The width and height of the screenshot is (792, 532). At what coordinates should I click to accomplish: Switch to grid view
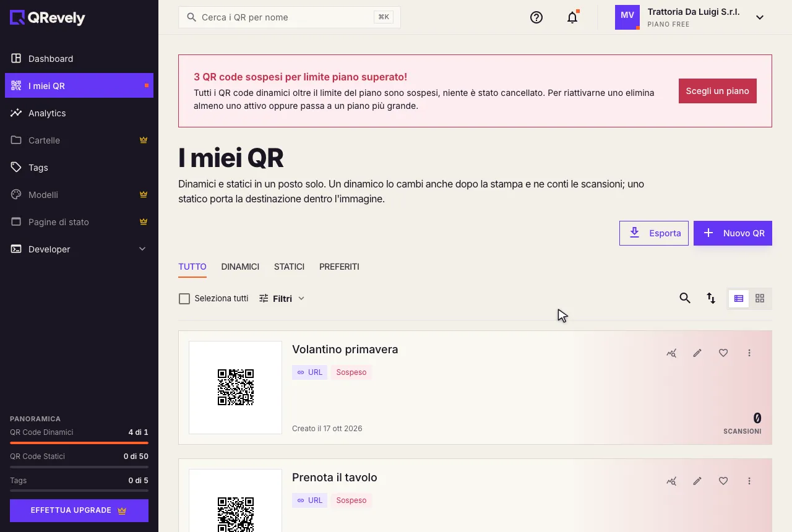point(760,299)
